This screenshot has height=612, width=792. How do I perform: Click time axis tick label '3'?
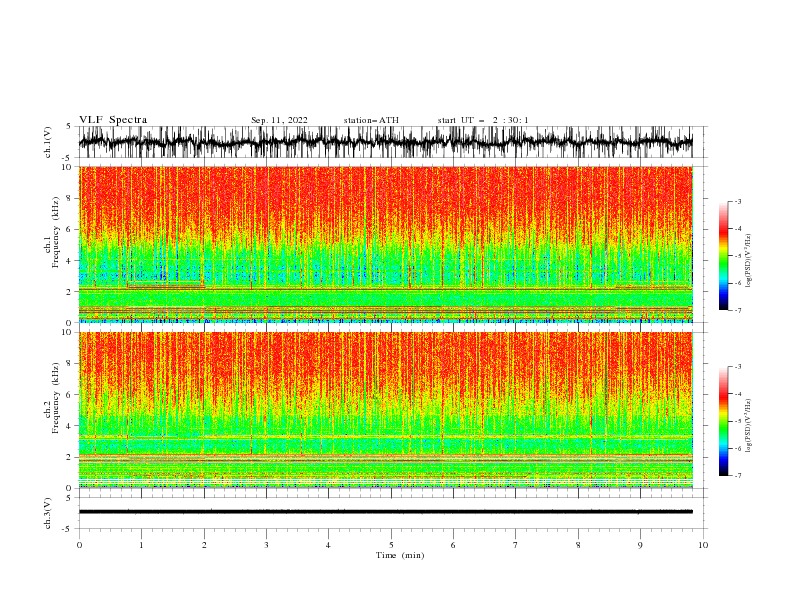pos(266,545)
